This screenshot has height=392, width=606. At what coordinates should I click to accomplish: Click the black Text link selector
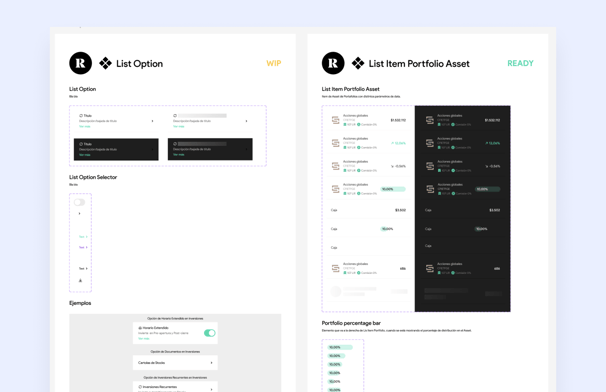(83, 268)
